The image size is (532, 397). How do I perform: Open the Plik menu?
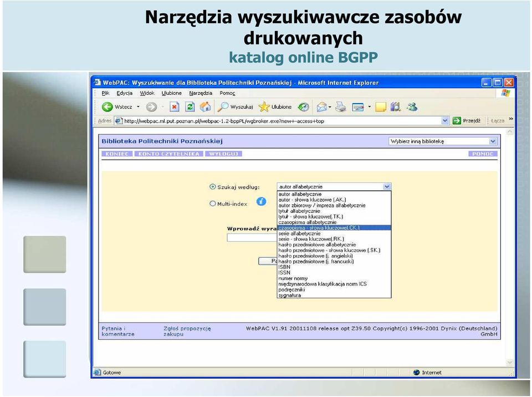click(105, 93)
